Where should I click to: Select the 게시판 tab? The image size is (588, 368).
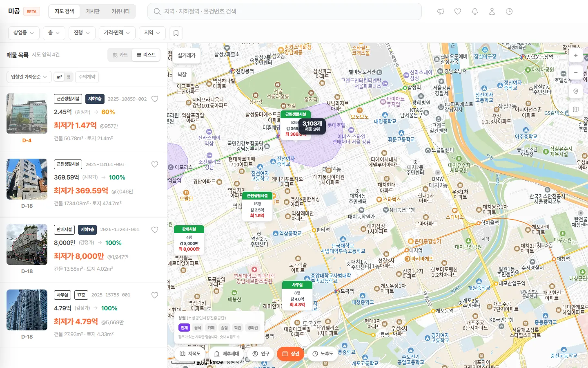tap(93, 11)
